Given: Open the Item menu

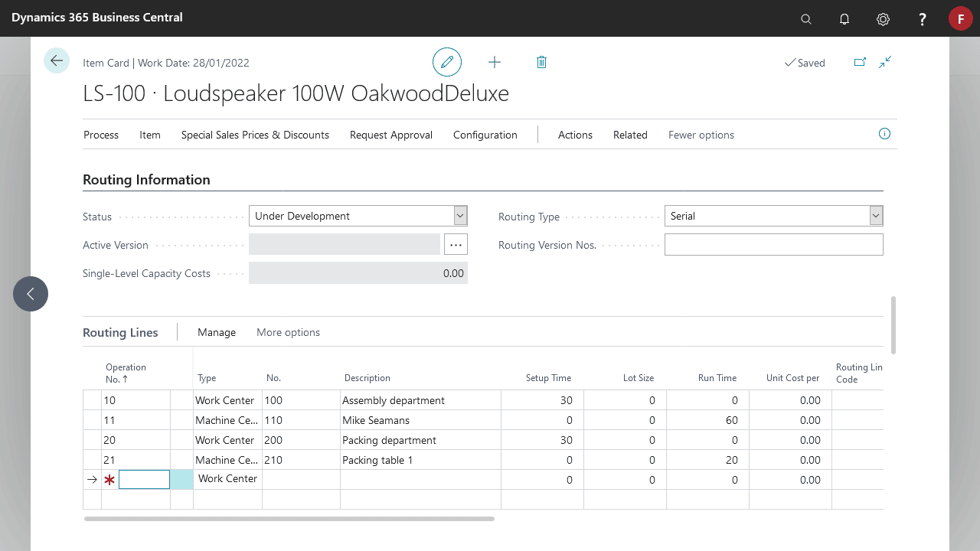Looking at the screenshot, I should pos(150,135).
